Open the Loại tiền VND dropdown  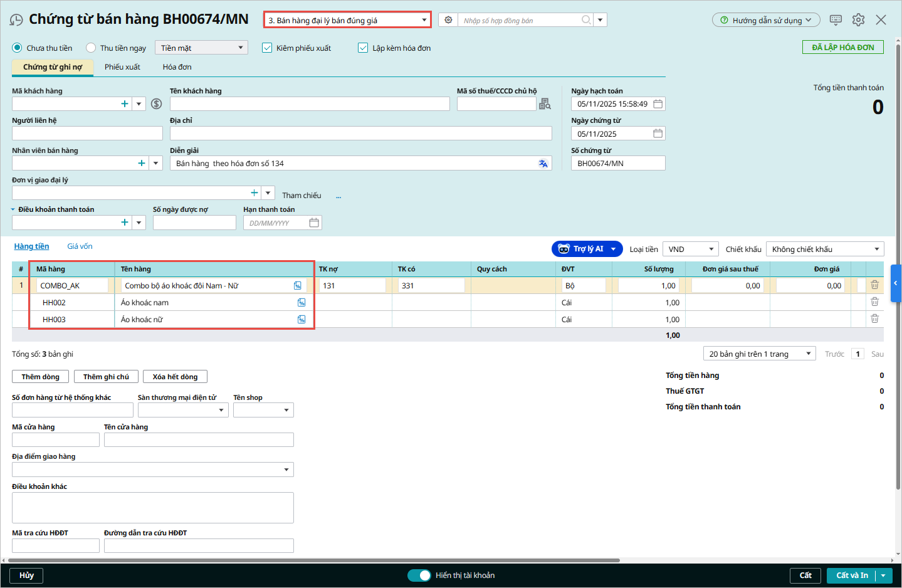pyautogui.click(x=691, y=249)
